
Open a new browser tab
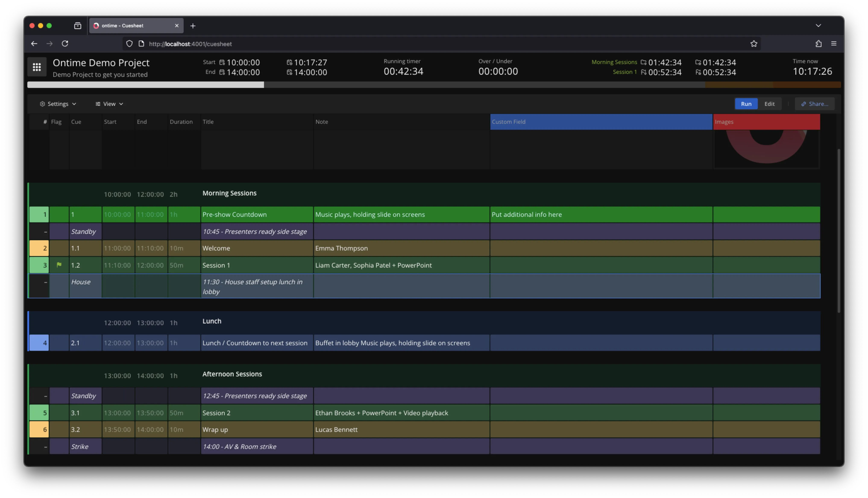[x=193, y=26]
